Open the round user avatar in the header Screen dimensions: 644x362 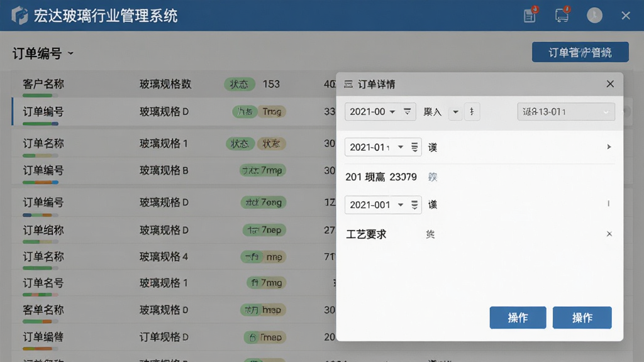(x=594, y=16)
